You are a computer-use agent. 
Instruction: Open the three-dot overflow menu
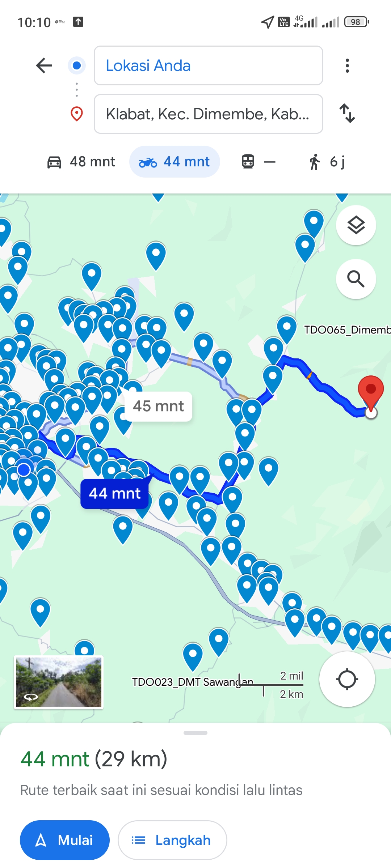click(347, 65)
